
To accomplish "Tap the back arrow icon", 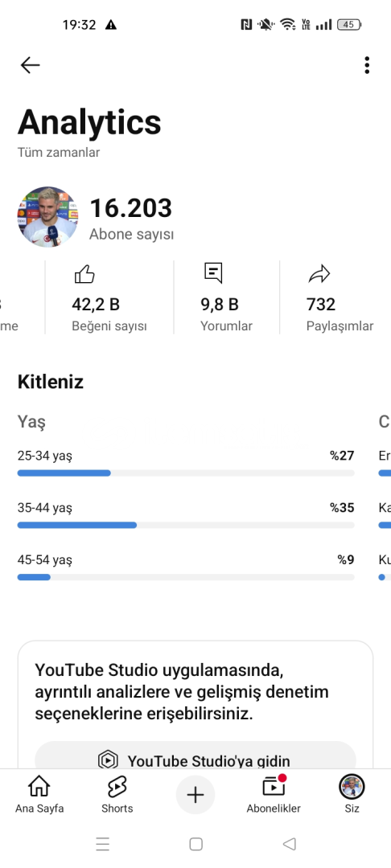I will click(30, 65).
